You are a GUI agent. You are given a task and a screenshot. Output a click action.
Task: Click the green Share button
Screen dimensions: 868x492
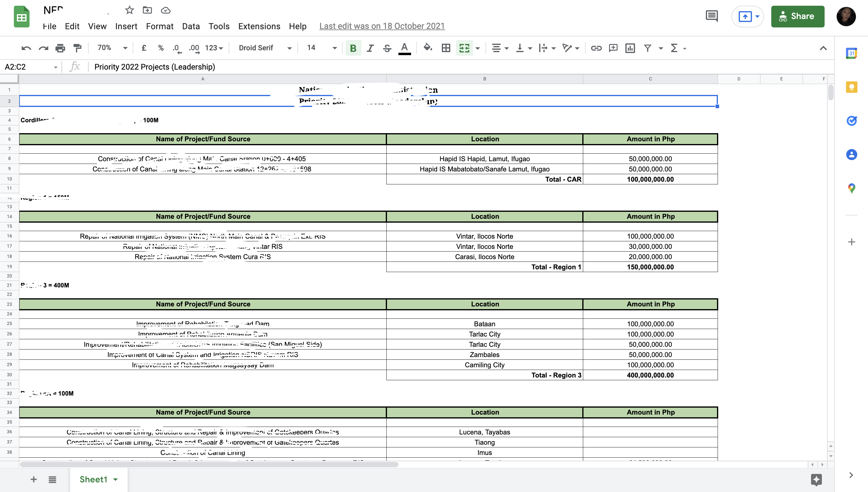(797, 16)
